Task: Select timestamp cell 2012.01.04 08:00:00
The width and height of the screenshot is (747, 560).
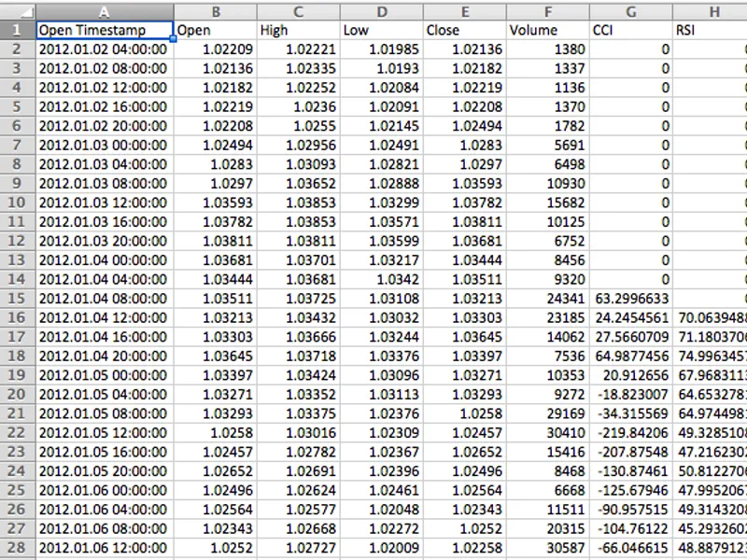Action: 105,299
